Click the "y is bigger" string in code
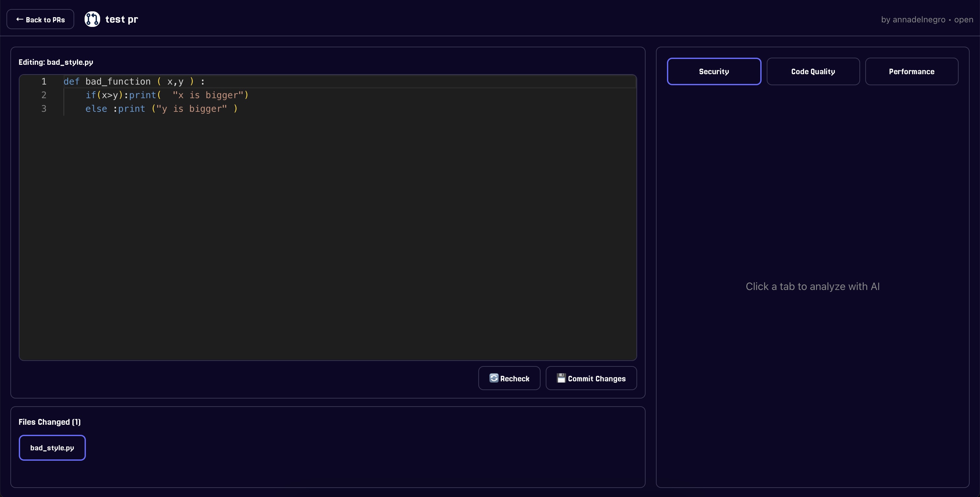The width and height of the screenshot is (980, 497). tap(192, 109)
